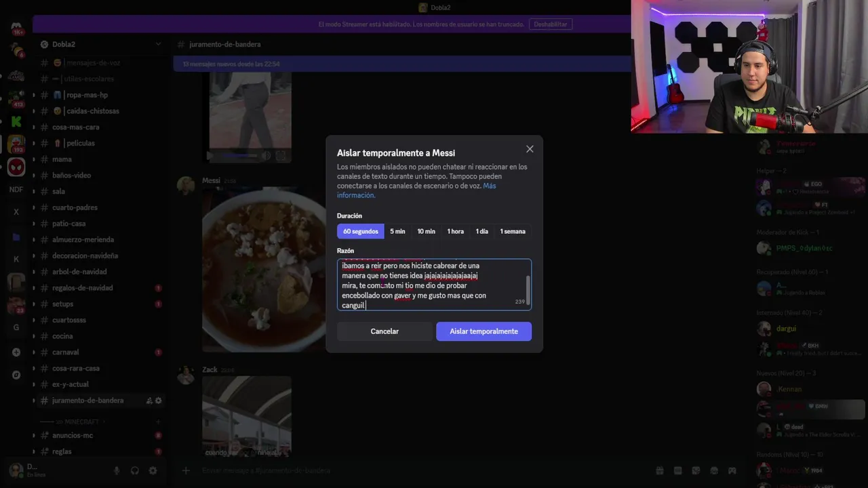
Task: Select 1 semana duration
Action: pyautogui.click(x=513, y=231)
